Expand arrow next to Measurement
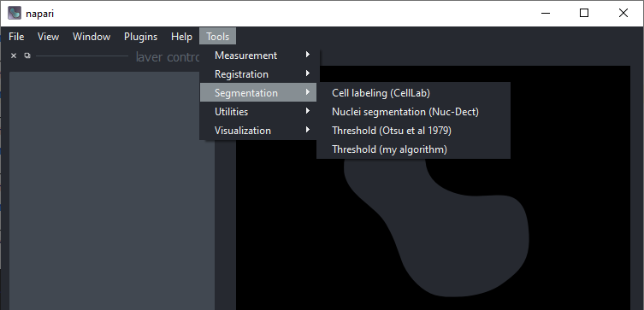The width and height of the screenshot is (644, 310). [308, 55]
